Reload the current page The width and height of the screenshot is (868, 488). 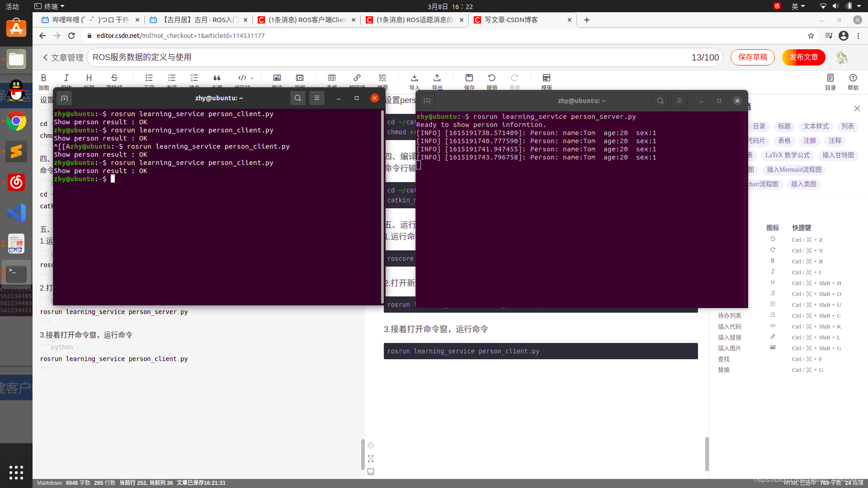71,36
